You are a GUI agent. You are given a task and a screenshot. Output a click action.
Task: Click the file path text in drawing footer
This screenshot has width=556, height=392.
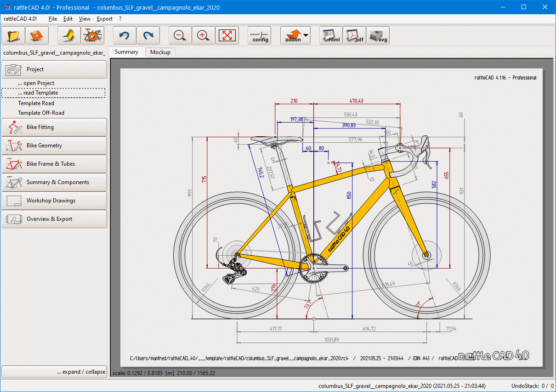[239, 358]
